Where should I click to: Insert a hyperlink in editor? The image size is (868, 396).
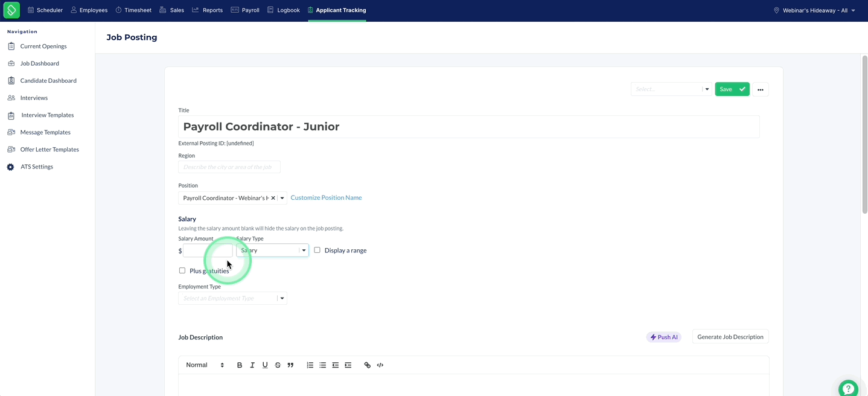367,365
